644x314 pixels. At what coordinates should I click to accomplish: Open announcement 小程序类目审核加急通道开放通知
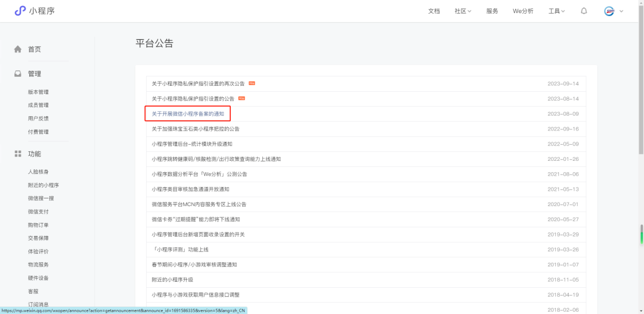click(x=190, y=189)
